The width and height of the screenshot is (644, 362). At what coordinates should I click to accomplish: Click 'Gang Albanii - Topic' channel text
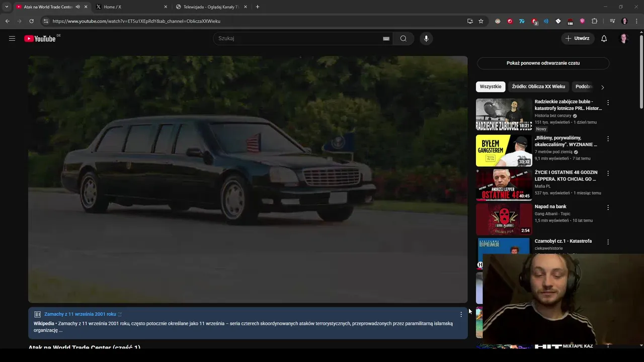pyautogui.click(x=552, y=214)
